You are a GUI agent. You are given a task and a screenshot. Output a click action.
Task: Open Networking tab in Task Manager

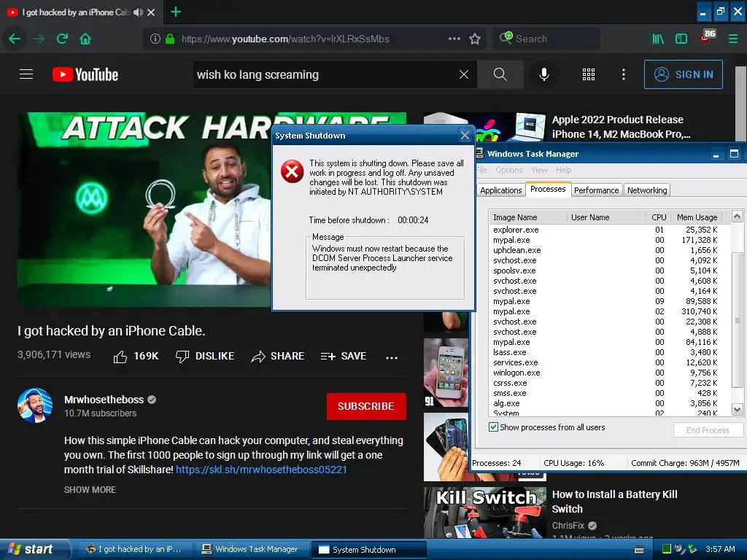[x=647, y=190]
